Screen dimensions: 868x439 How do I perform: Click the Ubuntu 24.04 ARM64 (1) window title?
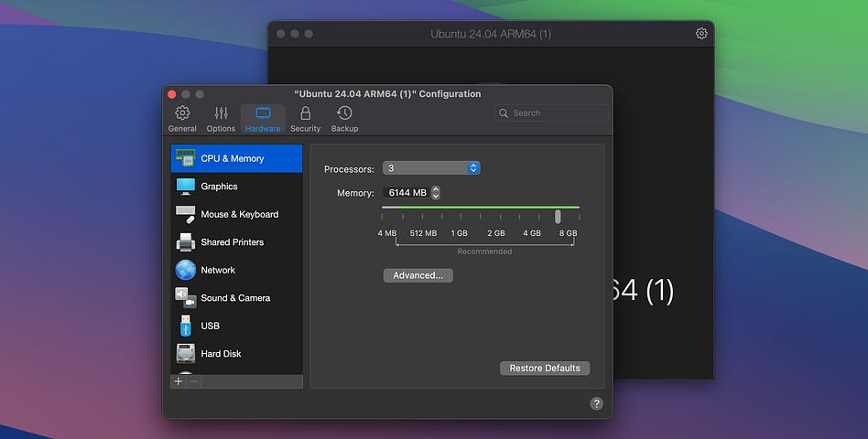[x=491, y=34]
